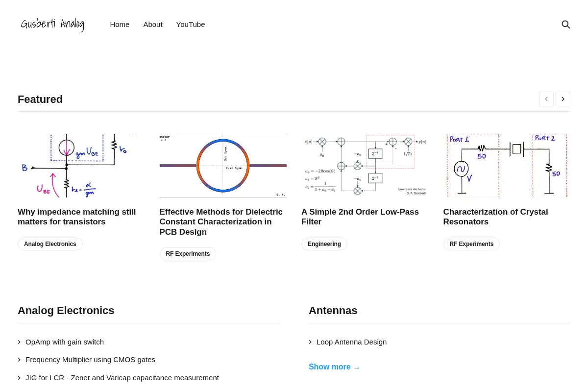Go to previous featured posts
The height and width of the screenshot is (392, 588).
(546, 99)
